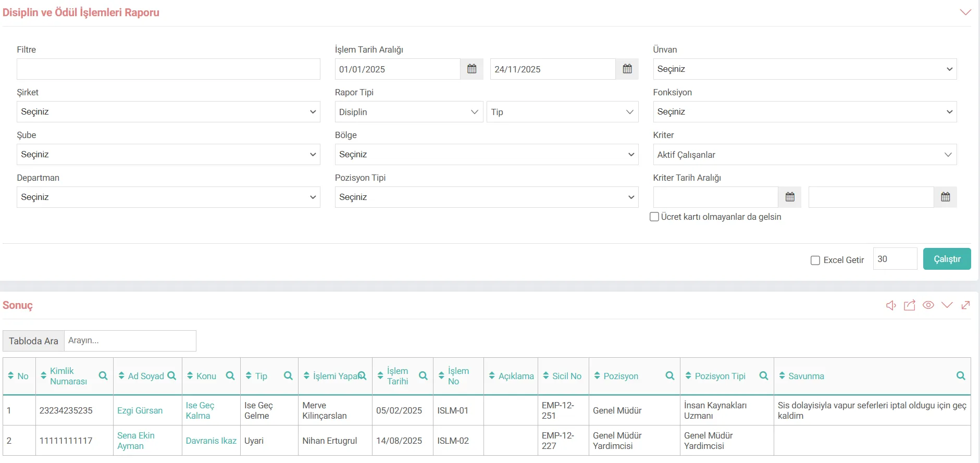This screenshot has height=463, width=980.
Task: Open Rapor Tipi Disiplin dropdown
Action: coord(408,112)
